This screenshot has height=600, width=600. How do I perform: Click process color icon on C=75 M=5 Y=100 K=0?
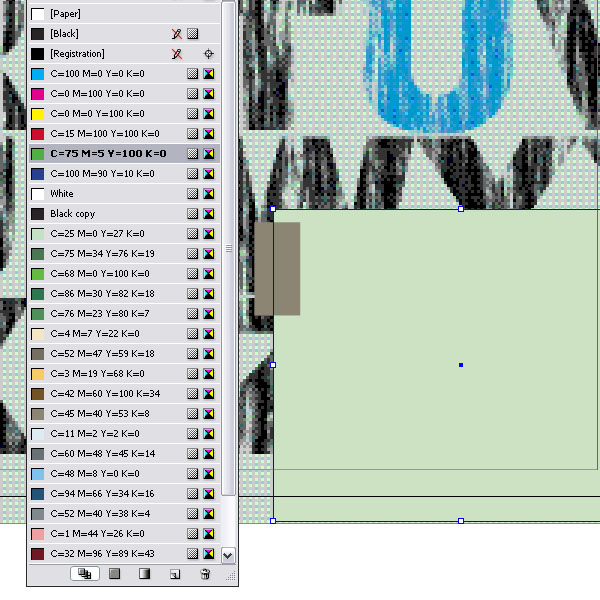[x=192, y=153]
